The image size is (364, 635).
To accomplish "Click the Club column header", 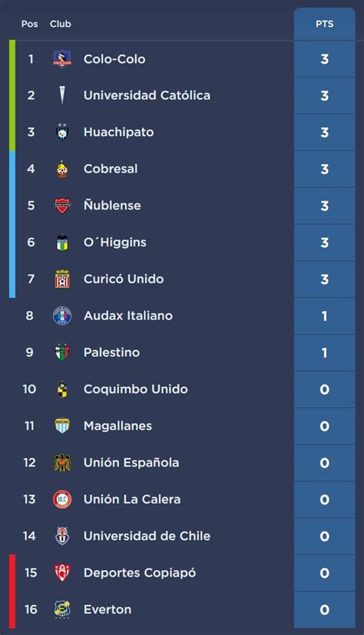I will (61, 24).
